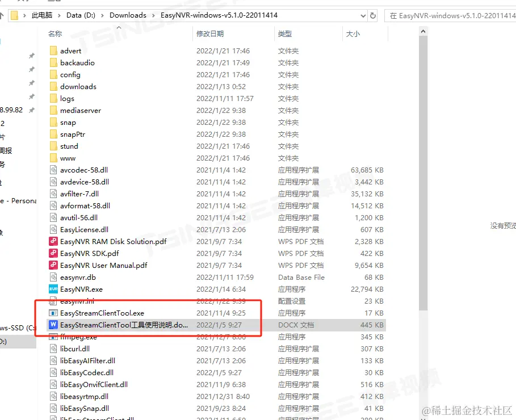The image size is (516, 420).
Task: Click the search box for EasyNVR-windows folder
Action: coord(451,15)
